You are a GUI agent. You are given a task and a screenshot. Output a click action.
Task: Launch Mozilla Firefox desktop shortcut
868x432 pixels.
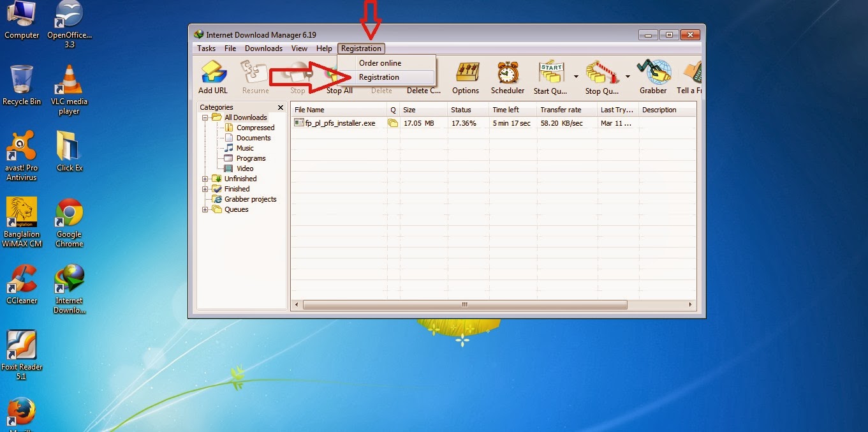click(x=22, y=415)
